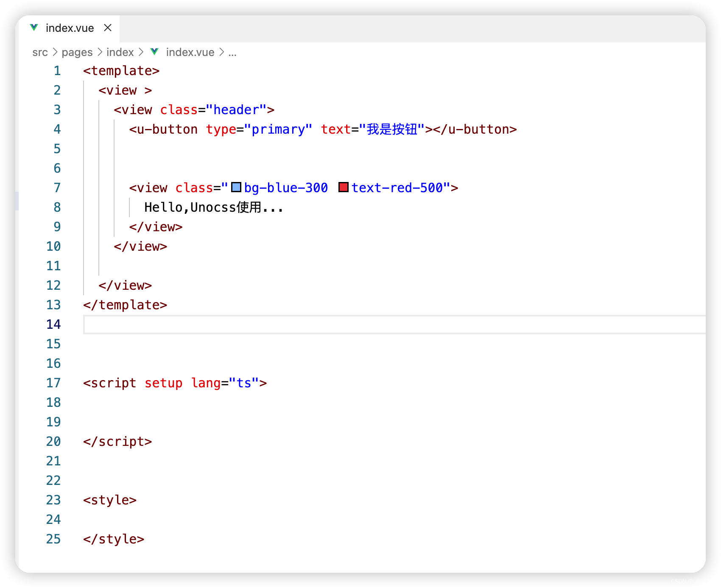Screen dimensions: 721x588
Task: Click the Vue icon in the index.vue tab
Action: coord(34,28)
